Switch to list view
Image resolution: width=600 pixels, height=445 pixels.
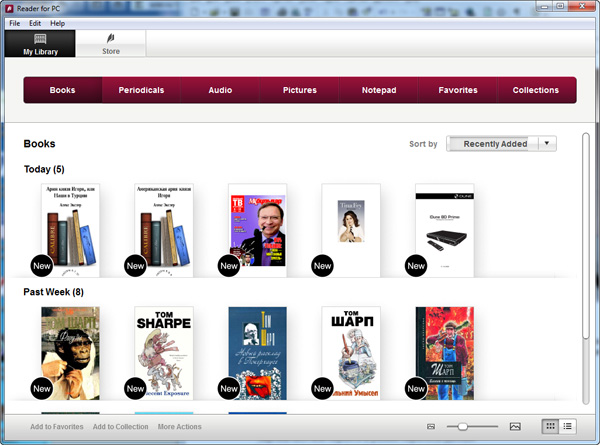[568, 427]
